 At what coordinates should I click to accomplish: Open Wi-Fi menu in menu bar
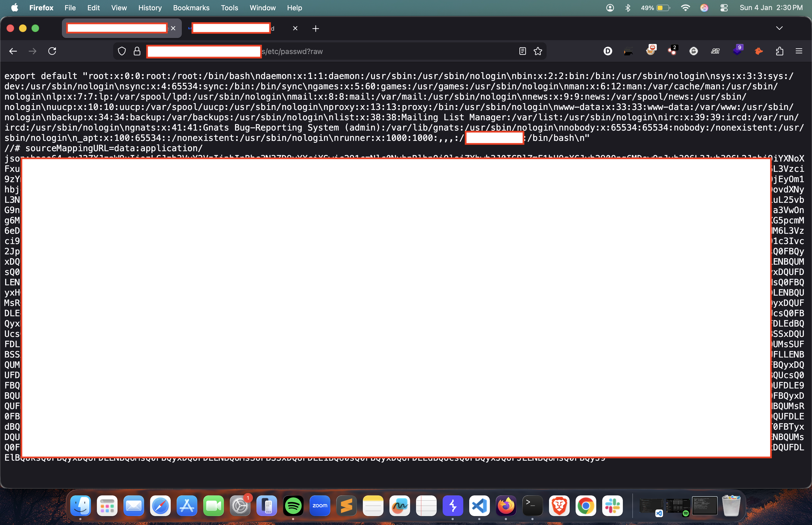(685, 8)
